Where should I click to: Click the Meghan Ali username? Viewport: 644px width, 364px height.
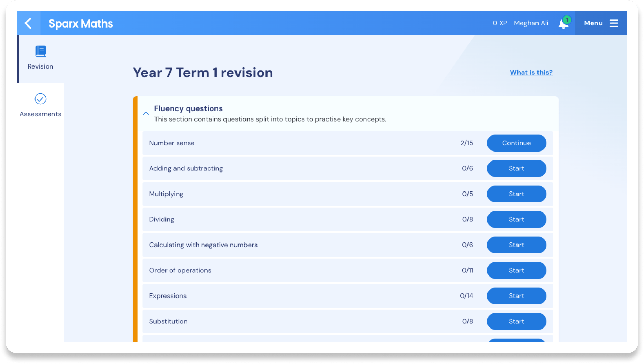point(531,23)
